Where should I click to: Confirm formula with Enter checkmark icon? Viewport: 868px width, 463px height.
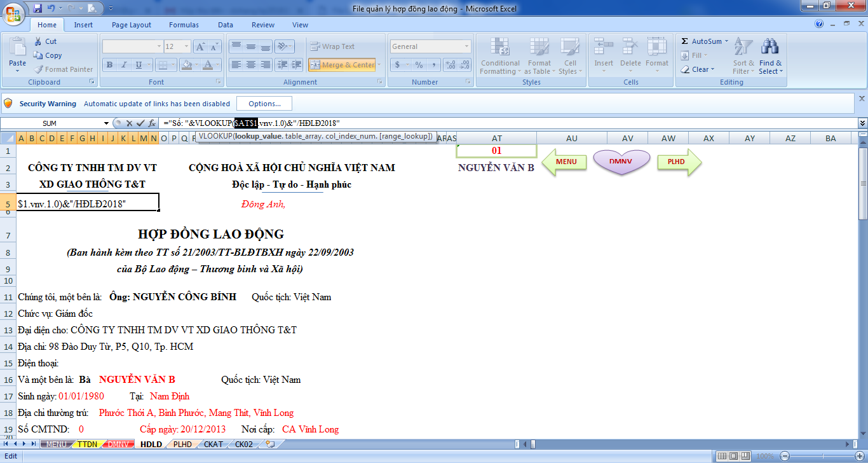tap(140, 123)
